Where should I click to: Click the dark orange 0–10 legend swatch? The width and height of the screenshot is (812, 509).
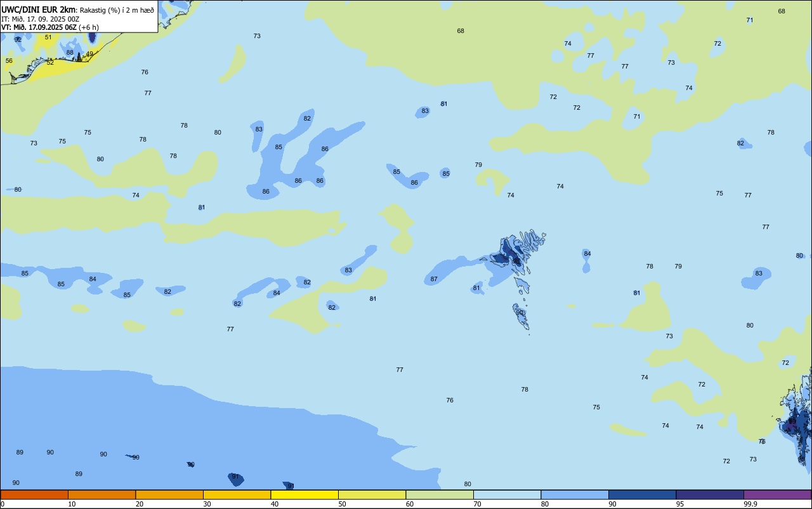click(x=34, y=494)
